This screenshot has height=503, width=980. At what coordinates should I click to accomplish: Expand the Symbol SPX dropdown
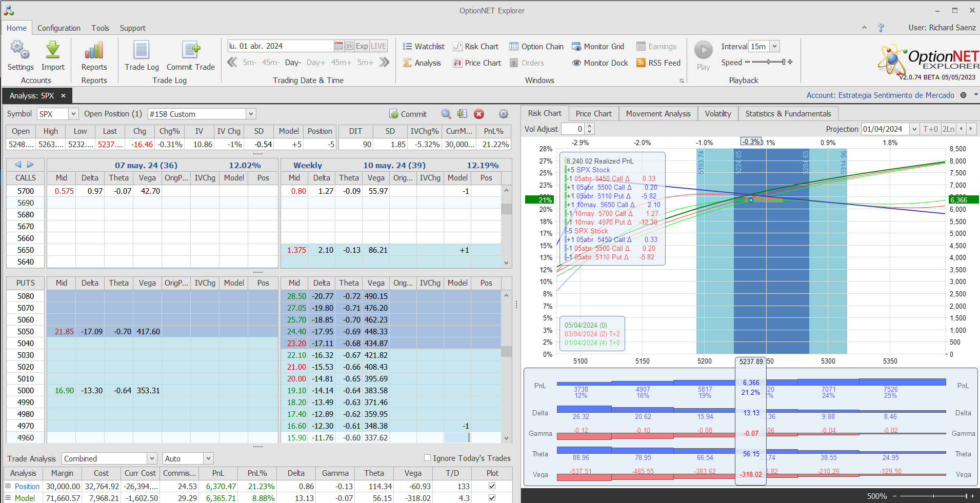coord(73,114)
